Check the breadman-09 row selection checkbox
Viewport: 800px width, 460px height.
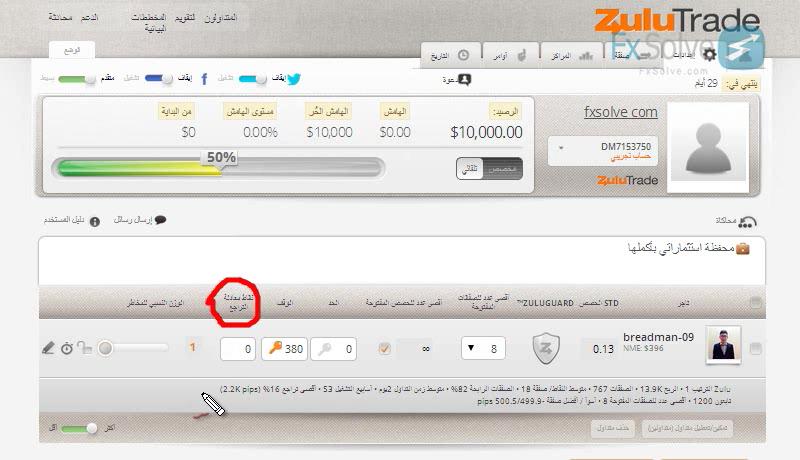pyautogui.click(x=756, y=348)
